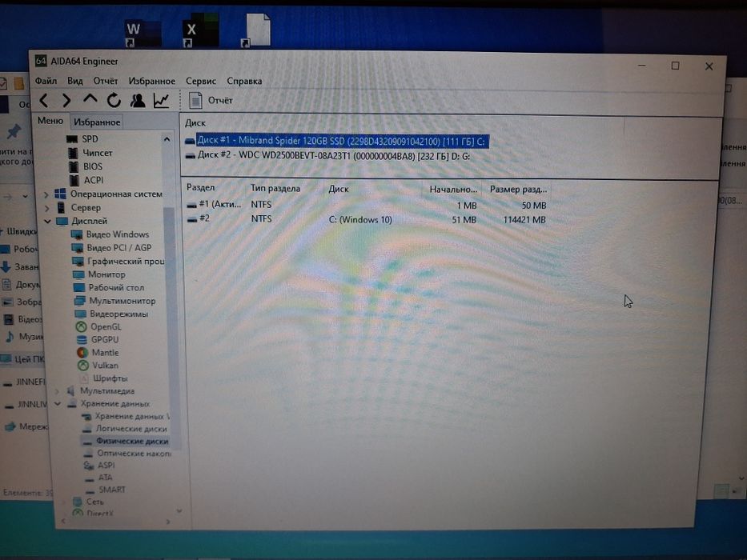Click the Размер разд... column header
Viewport: 747px width, 560px height.
coord(518,190)
